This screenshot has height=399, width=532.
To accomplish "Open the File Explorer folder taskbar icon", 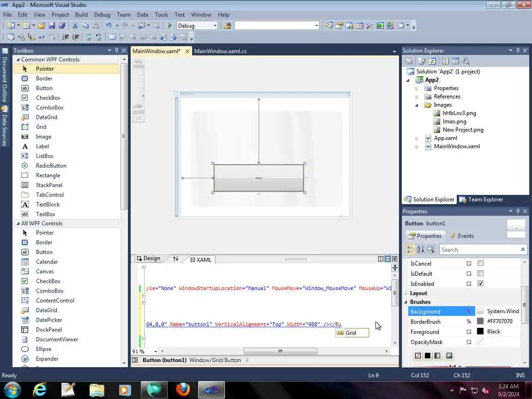I will pyautogui.click(x=97, y=389).
